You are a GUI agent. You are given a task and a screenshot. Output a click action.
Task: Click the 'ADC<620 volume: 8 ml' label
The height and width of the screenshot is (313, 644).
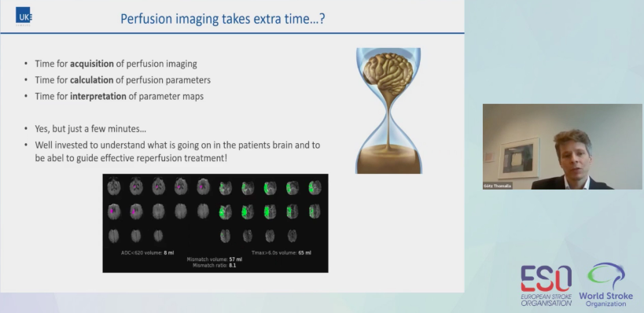148,253
